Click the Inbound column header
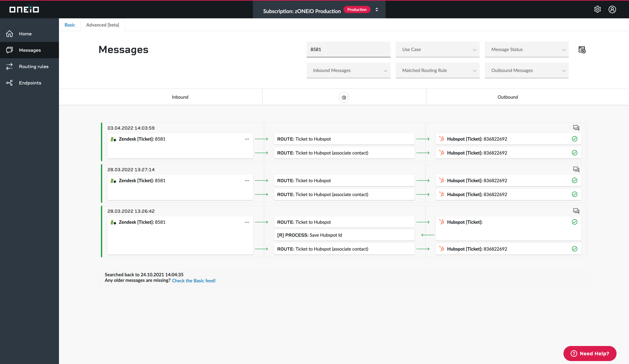 tap(180, 97)
